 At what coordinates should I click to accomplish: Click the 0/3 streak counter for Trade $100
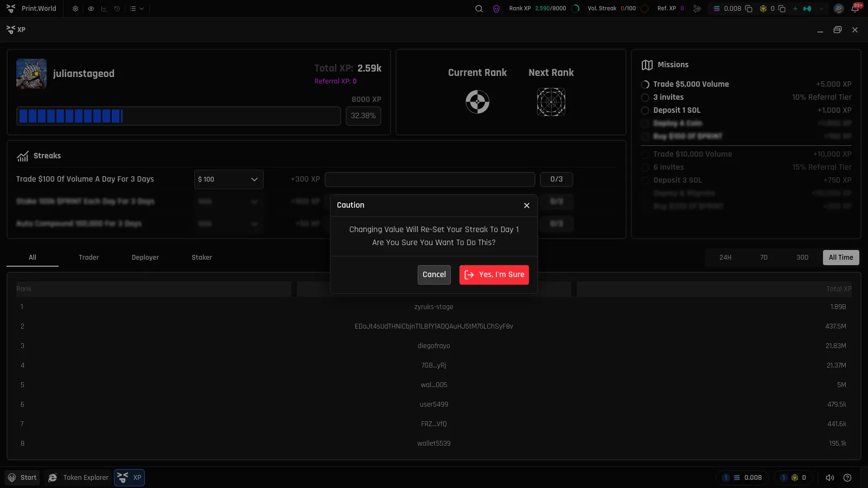tap(557, 179)
